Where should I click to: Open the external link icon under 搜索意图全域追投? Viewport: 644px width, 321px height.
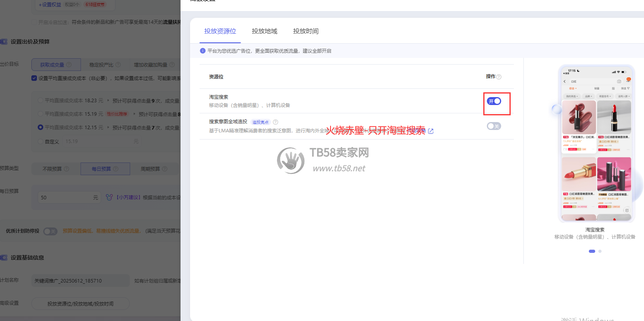pyautogui.click(x=431, y=131)
